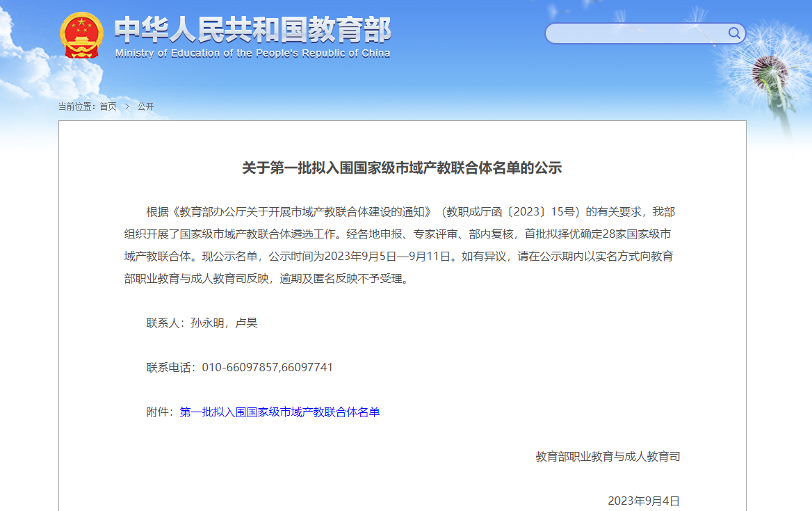Open the 公开 breadcrumb link

pyautogui.click(x=145, y=106)
